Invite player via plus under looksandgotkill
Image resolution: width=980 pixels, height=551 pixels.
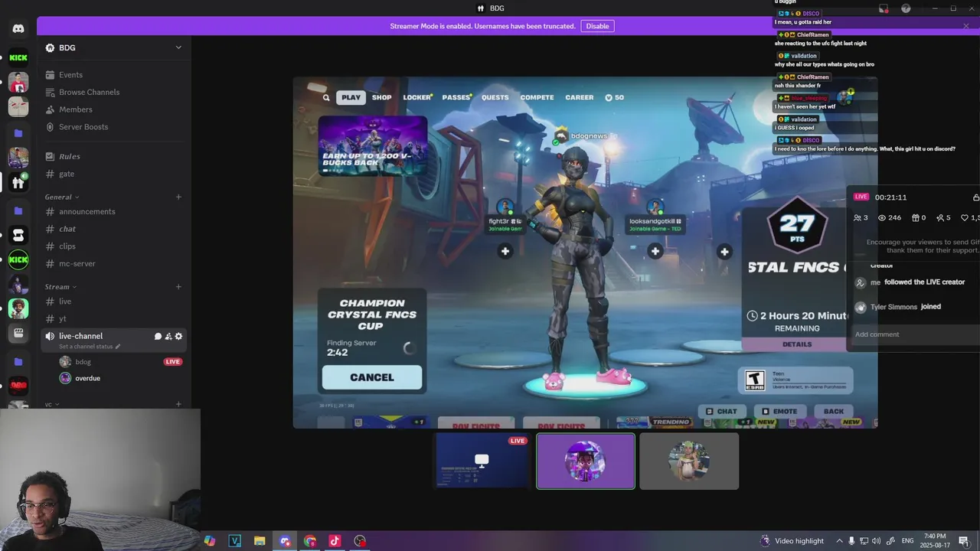coord(655,251)
